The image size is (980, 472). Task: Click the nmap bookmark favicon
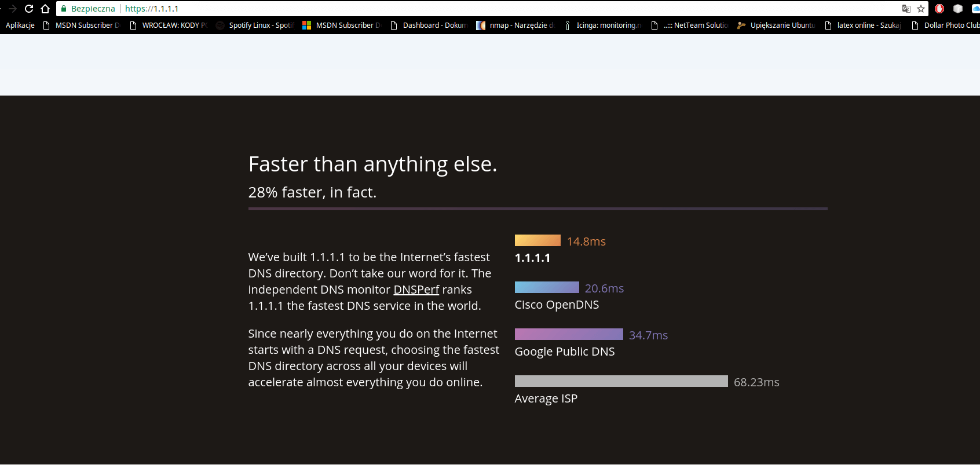coord(481,25)
